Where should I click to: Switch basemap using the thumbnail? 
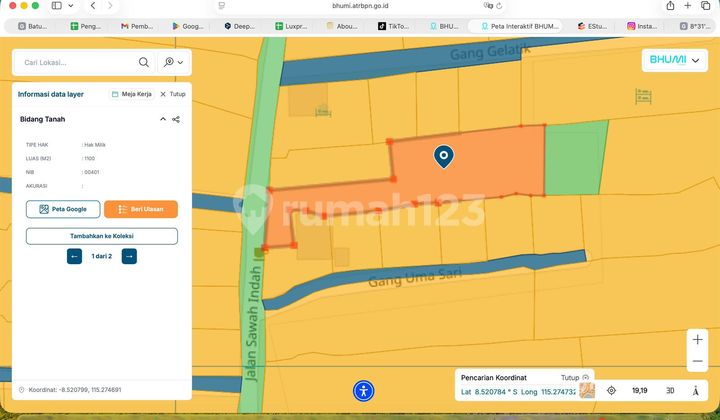point(587,390)
